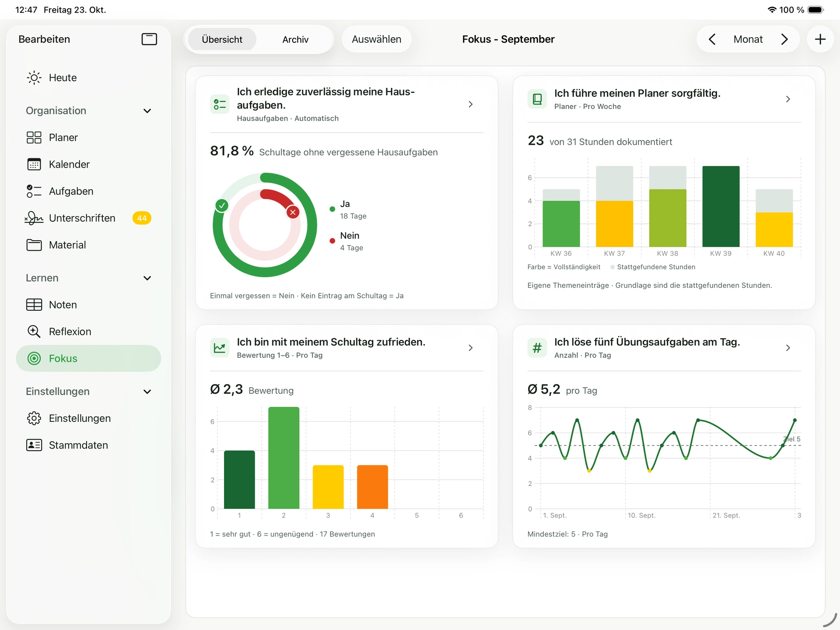Click rating 2 bar in Schultag chart
The image size is (840, 630).
(x=283, y=458)
